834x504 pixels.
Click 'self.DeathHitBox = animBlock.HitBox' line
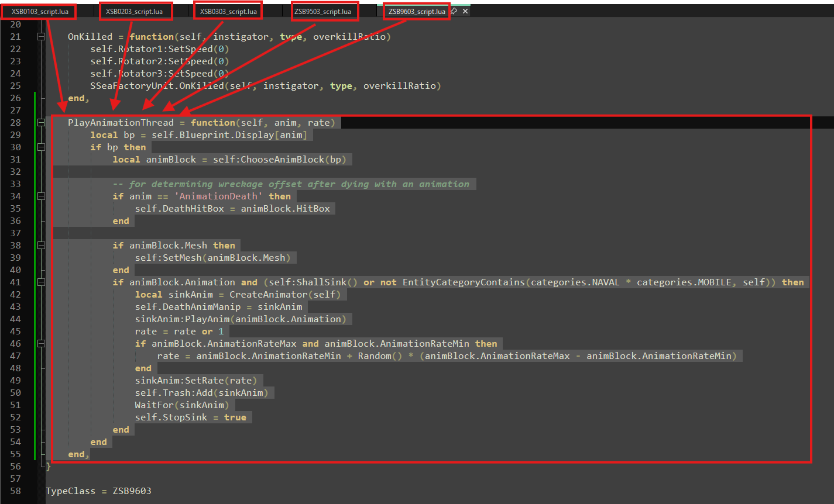[x=233, y=209]
